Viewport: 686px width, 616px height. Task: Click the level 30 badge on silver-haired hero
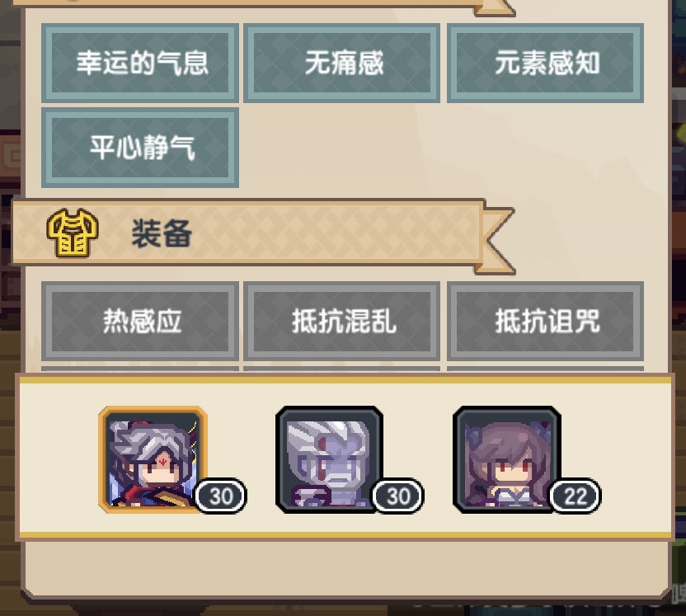click(x=221, y=496)
